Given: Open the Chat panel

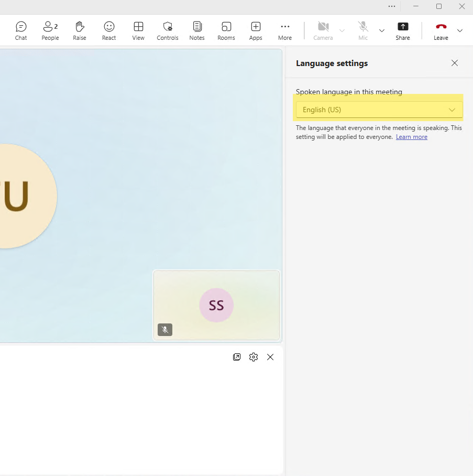Looking at the screenshot, I should [x=21, y=30].
